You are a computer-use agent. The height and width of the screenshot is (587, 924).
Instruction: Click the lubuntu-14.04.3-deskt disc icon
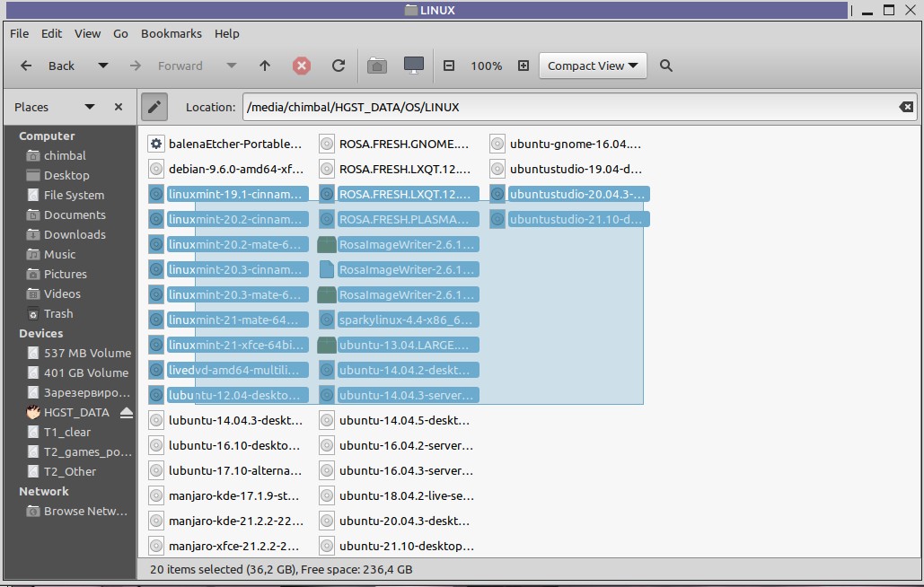tap(155, 420)
